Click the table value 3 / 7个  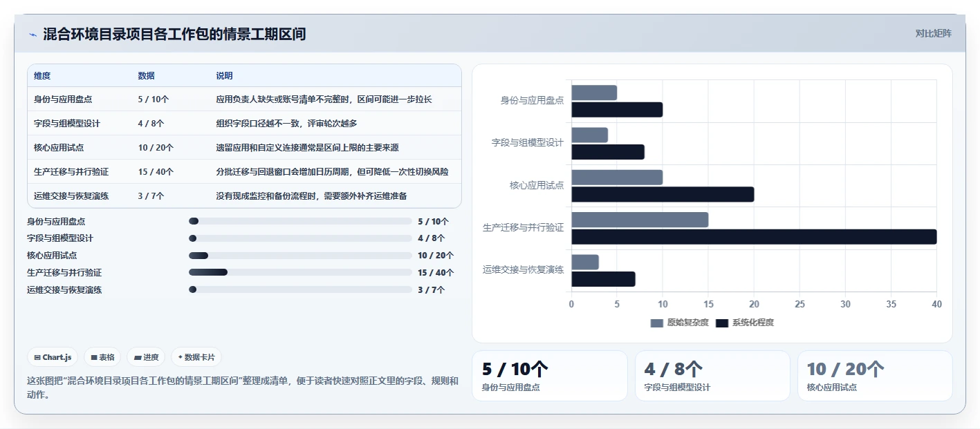coord(151,196)
